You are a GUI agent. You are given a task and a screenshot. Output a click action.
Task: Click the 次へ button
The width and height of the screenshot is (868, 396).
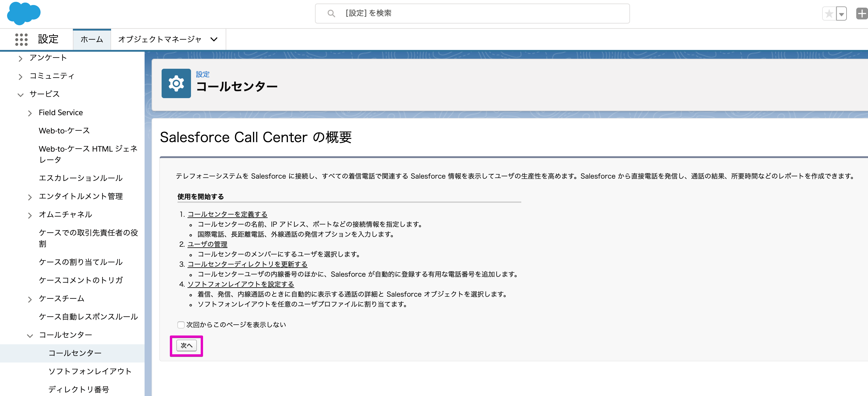tap(186, 345)
